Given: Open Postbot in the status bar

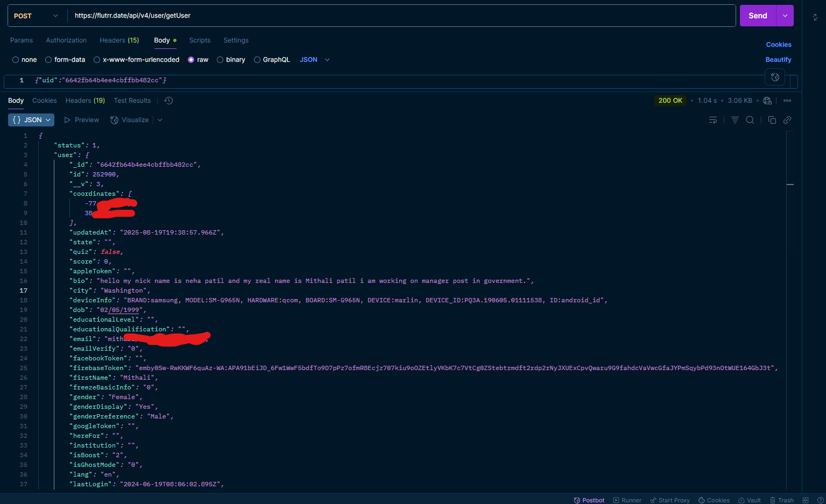Looking at the screenshot, I should [589, 500].
